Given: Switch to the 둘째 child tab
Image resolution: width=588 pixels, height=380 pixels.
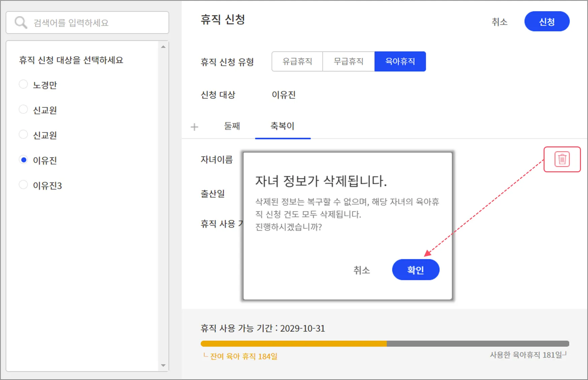Looking at the screenshot, I should coord(232,126).
